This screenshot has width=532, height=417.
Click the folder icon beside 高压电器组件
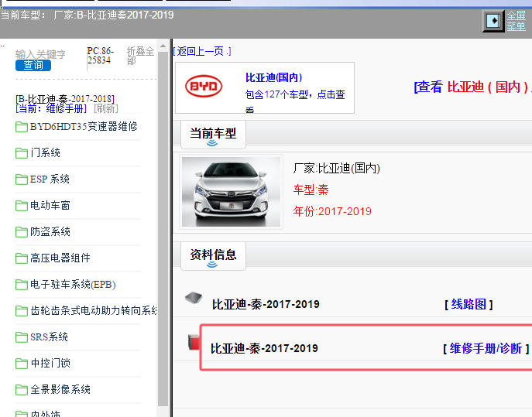tap(22, 258)
